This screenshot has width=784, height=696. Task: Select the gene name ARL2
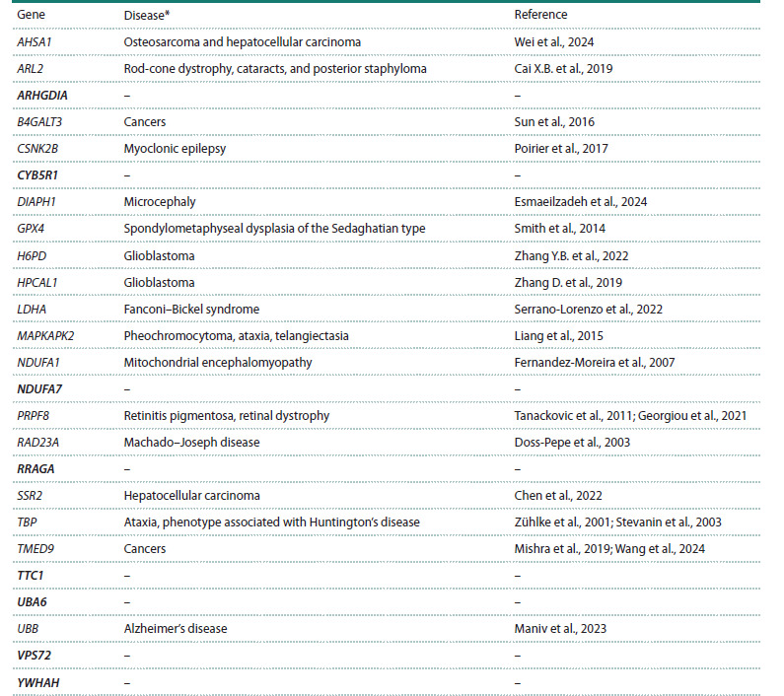coord(30,68)
